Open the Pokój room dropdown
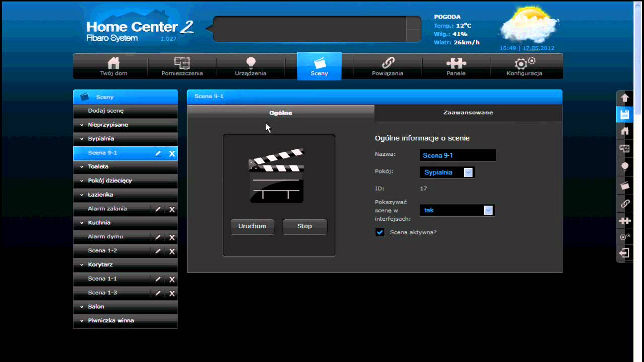 point(447,172)
